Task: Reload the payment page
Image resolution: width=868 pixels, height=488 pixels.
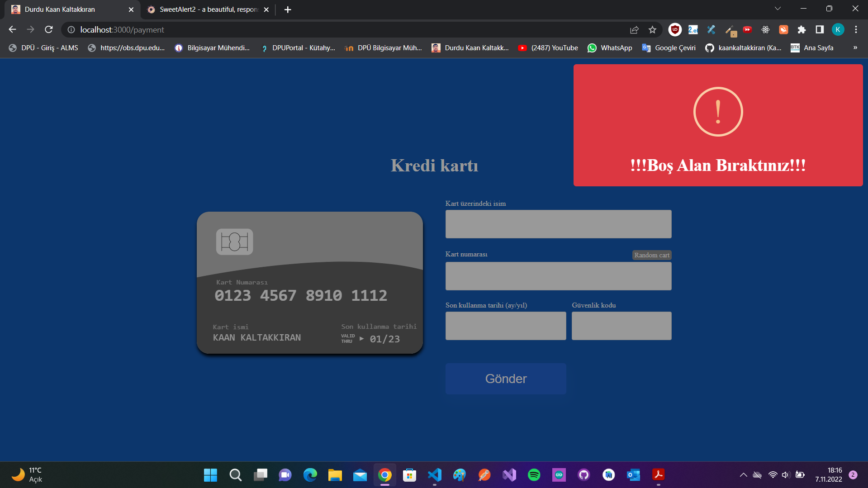Action: (x=49, y=29)
